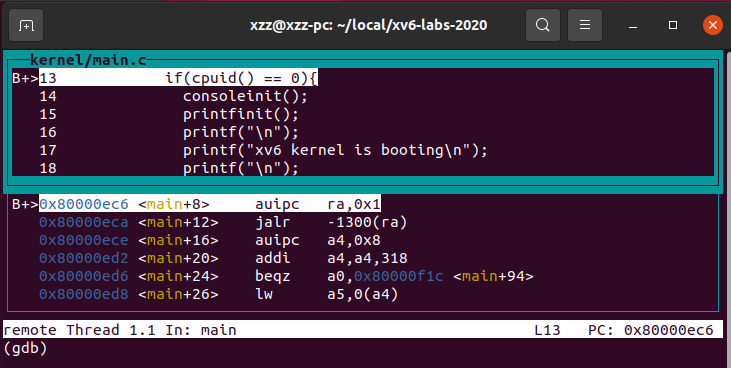Select address 0x80000eca
The height and width of the screenshot is (368, 731).
[x=83, y=222]
